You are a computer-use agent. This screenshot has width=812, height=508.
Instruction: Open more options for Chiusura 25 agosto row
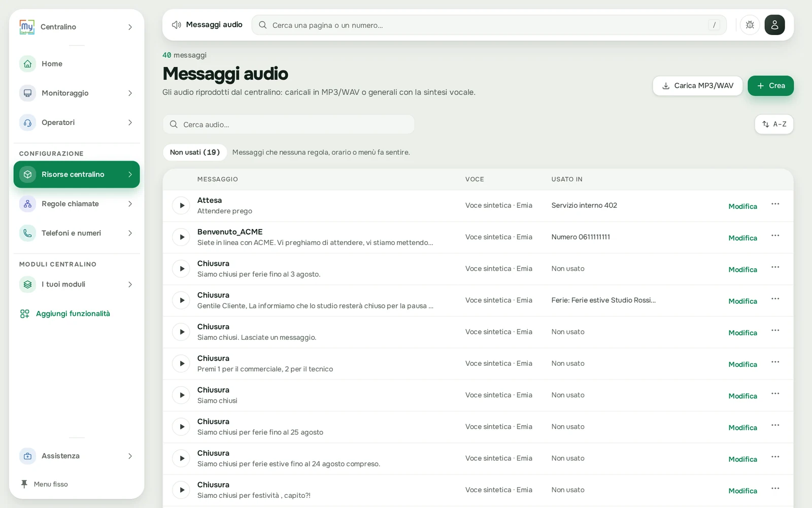775,426
